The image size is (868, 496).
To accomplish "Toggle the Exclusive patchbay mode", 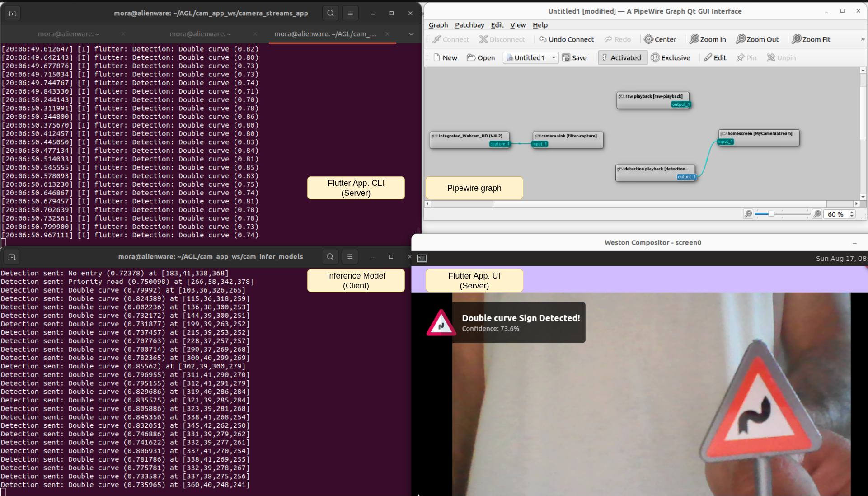I will [671, 57].
